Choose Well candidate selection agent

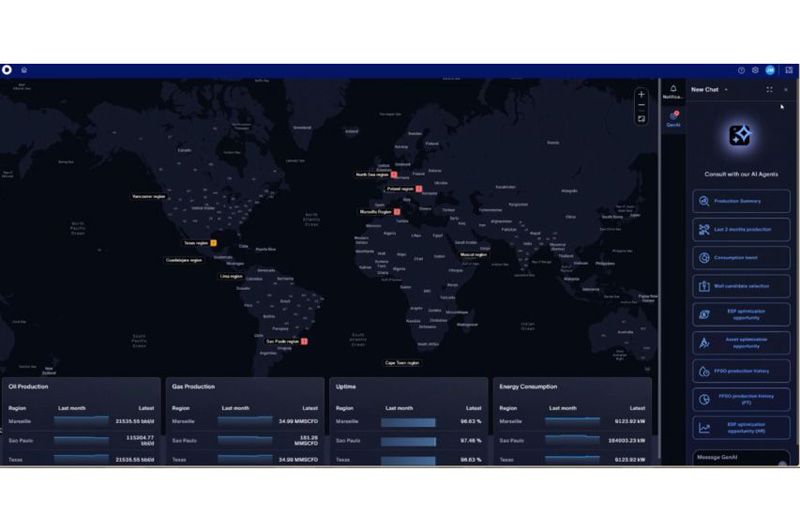click(741, 286)
